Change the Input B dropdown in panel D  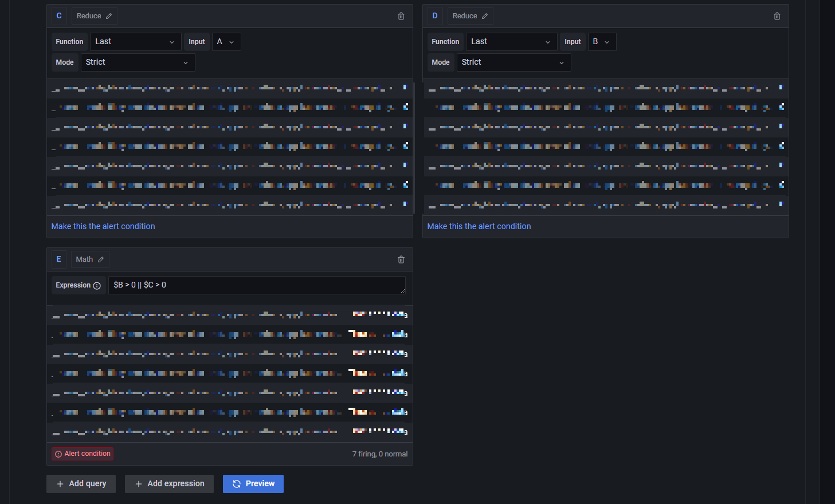tap(602, 42)
